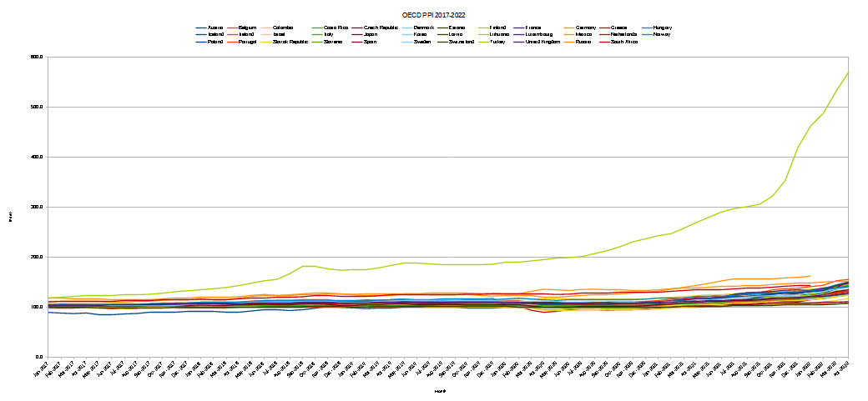Click the Luxembourg legend entry
This screenshot has height=401, width=868.
[x=538, y=34]
